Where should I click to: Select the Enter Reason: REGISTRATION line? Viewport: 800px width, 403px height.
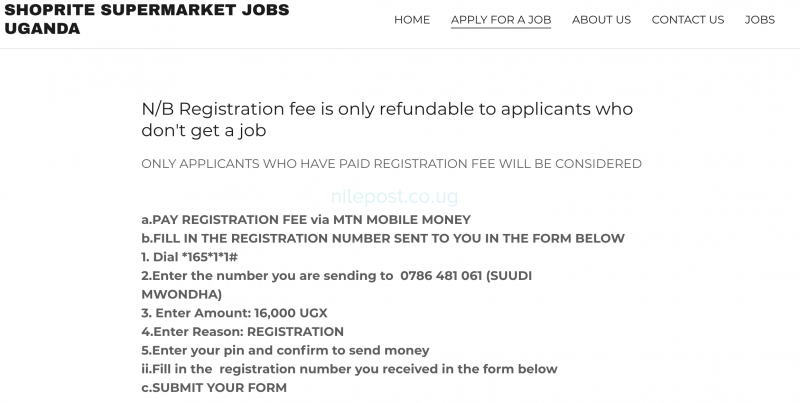[242, 332]
